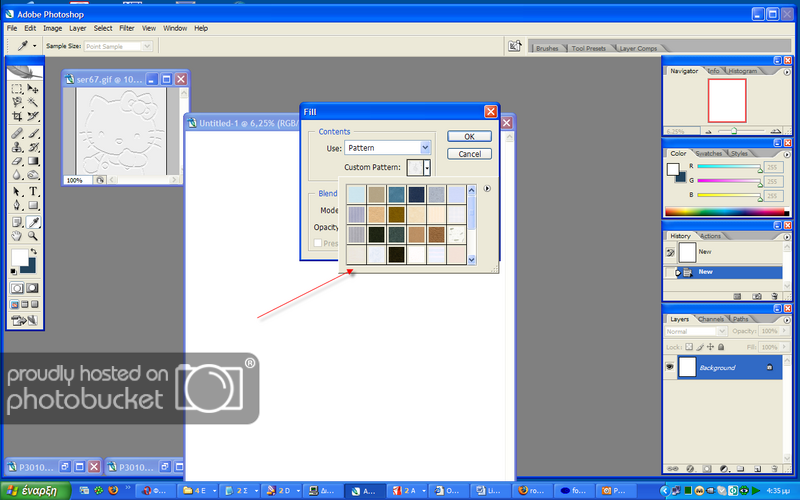Select the Crop tool
This screenshot has height=500, width=800.
pyautogui.click(x=17, y=117)
